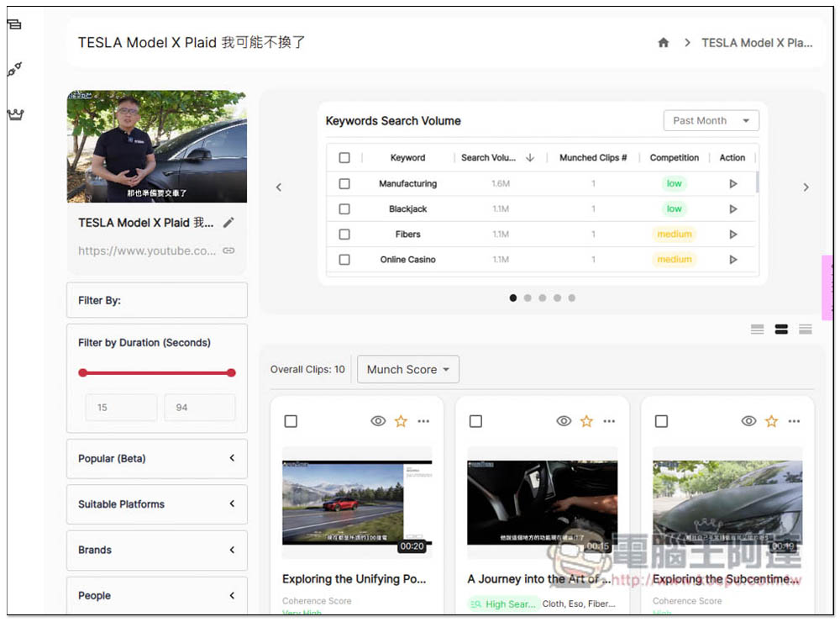840x622 pixels.
Task: Jump to first keyword carousel page dot
Action: click(x=513, y=298)
